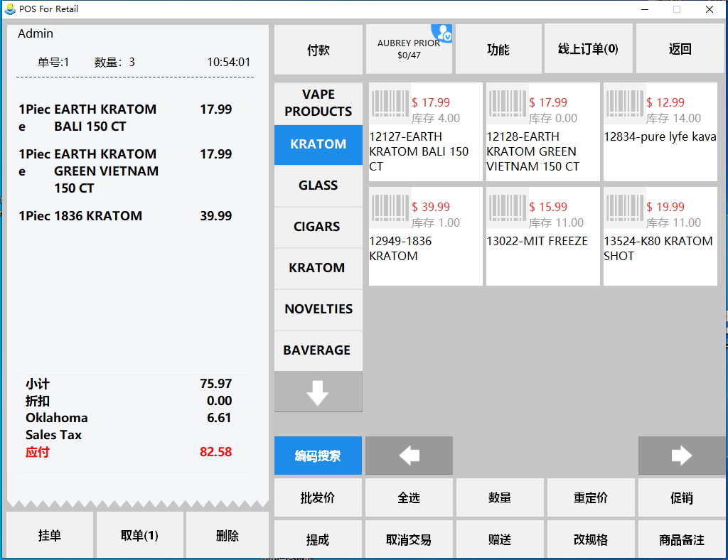The image size is (728, 560).
Task: Click barcode image of 12128-EARTH KRATOM GREEN VIETNAM
Action: coord(508,102)
